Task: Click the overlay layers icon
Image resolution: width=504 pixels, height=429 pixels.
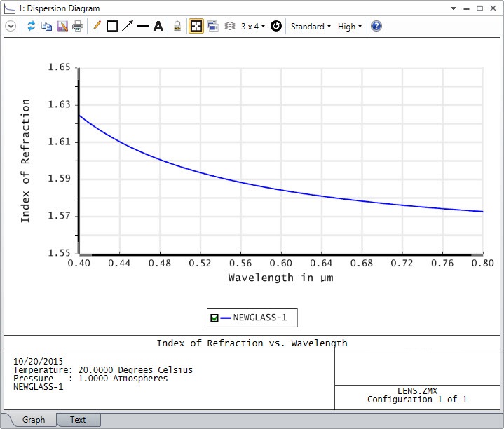Action: 229,26
